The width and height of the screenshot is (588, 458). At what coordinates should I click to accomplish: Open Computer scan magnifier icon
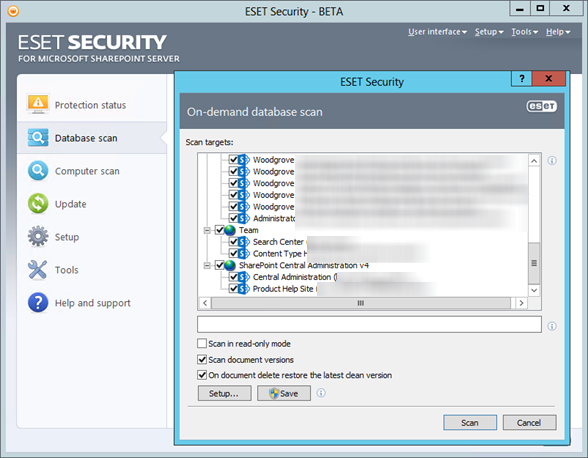[38, 171]
